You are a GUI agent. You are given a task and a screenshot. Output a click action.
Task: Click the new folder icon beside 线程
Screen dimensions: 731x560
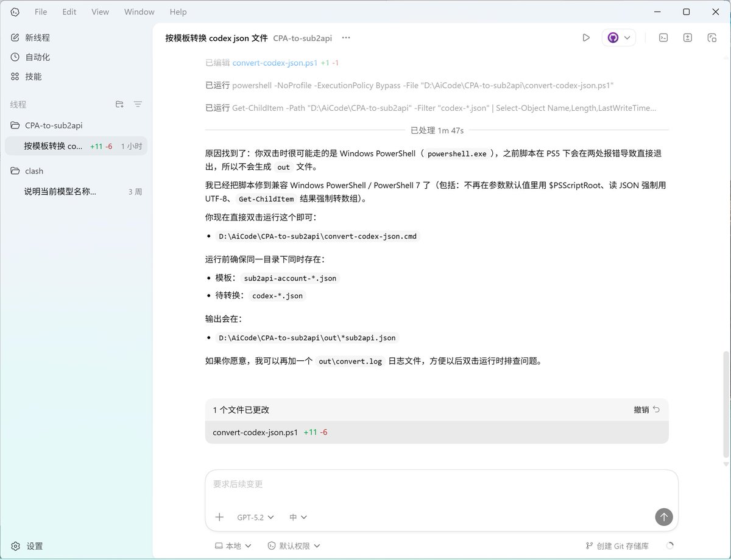119,104
